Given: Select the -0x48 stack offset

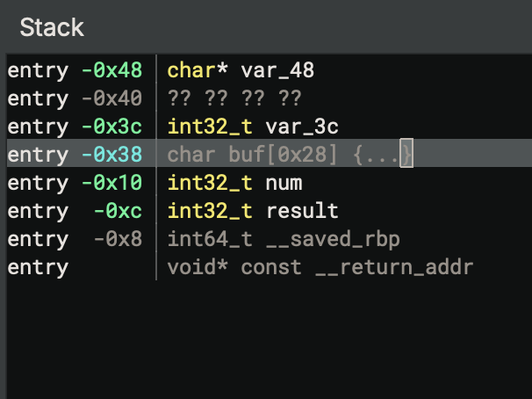Looking at the screenshot, I should click(111, 69).
